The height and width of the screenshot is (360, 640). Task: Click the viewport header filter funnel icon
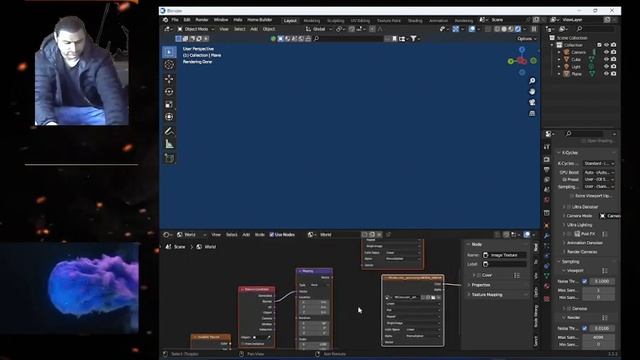(x=413, y=38)
